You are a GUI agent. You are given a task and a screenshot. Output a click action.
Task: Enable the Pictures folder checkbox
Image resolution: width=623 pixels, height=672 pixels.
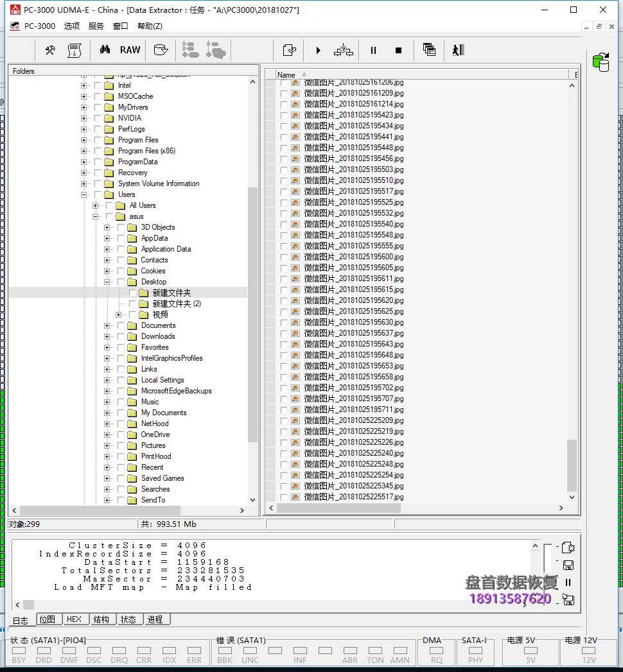[x=121, y=445]
